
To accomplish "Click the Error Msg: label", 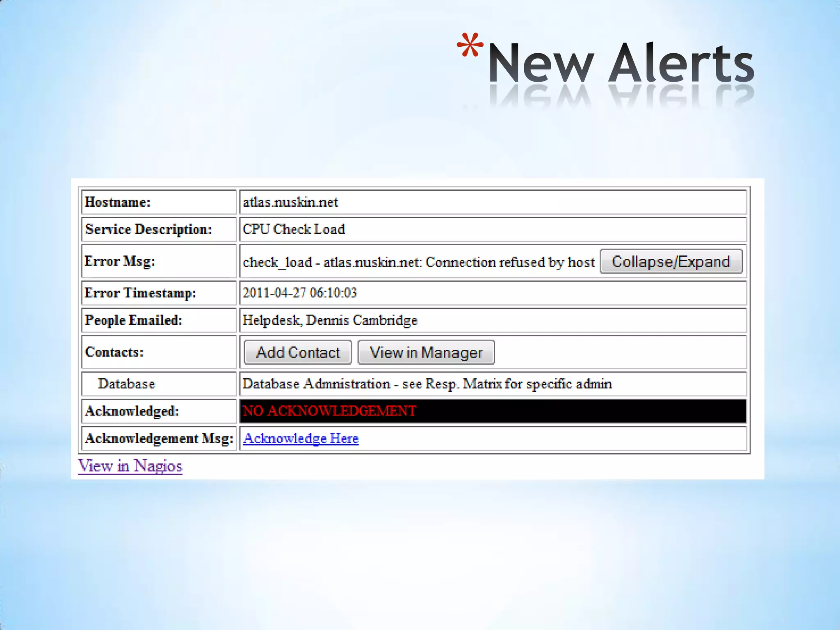I will point(120,261).
